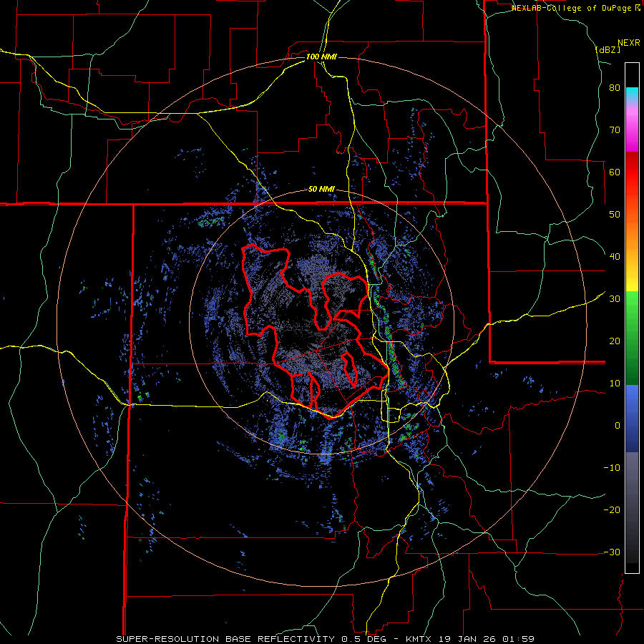Click the 80 value on the dBZ scale
The image size is (644, 644).
(x=615, y=88)
